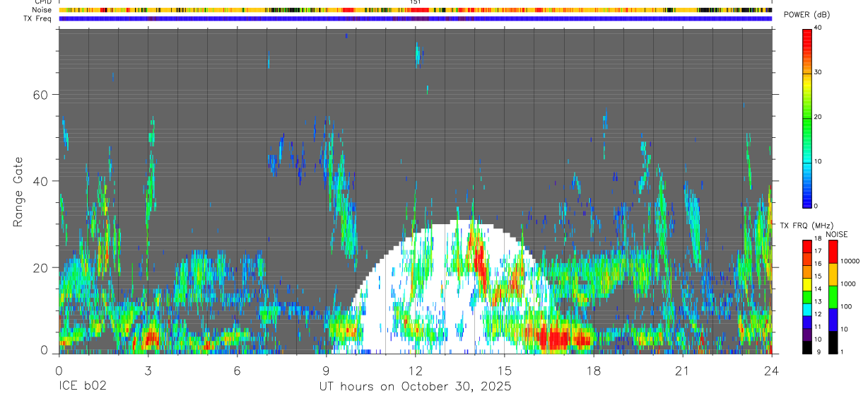This screenshot has height=401, width=868.
Task: Click the '40' tick on the POWER colorbar
Action: (x=819, y=28)
